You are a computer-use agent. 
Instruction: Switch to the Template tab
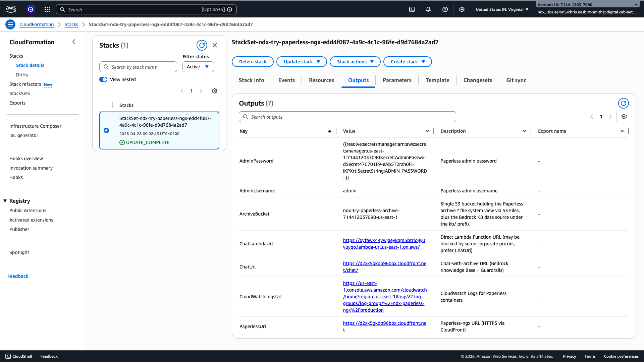(437, 80)
